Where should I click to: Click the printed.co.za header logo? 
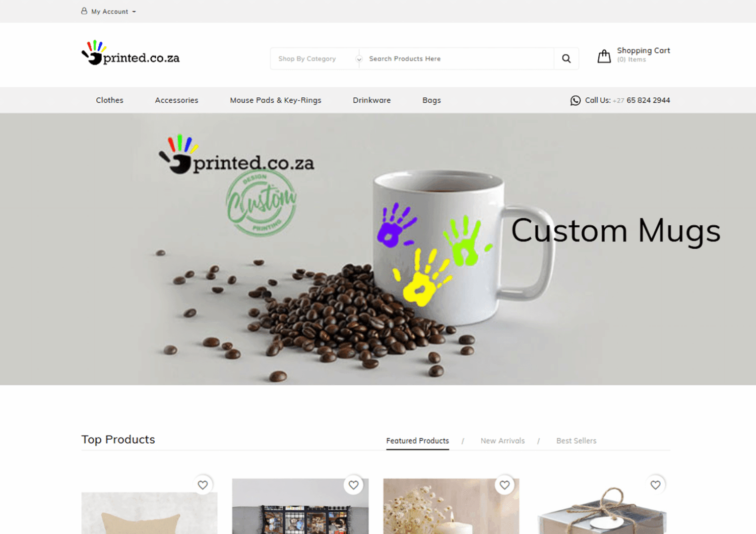point(131,53)
